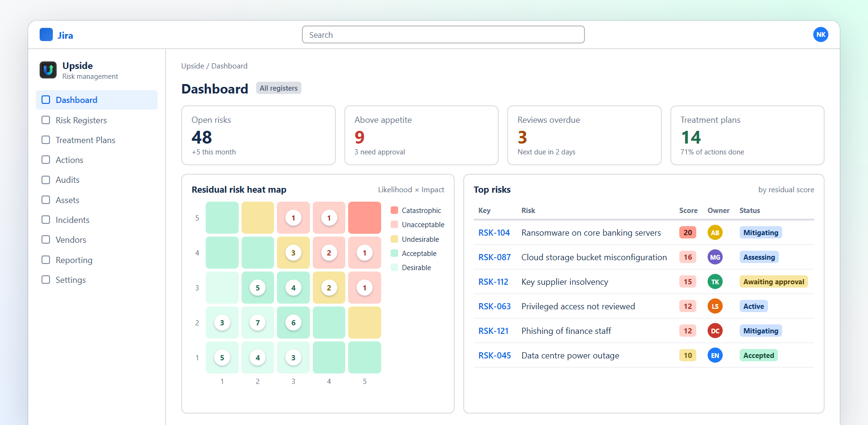
Task: Select heat map cell showing 7
Action: tap(258, 323)
